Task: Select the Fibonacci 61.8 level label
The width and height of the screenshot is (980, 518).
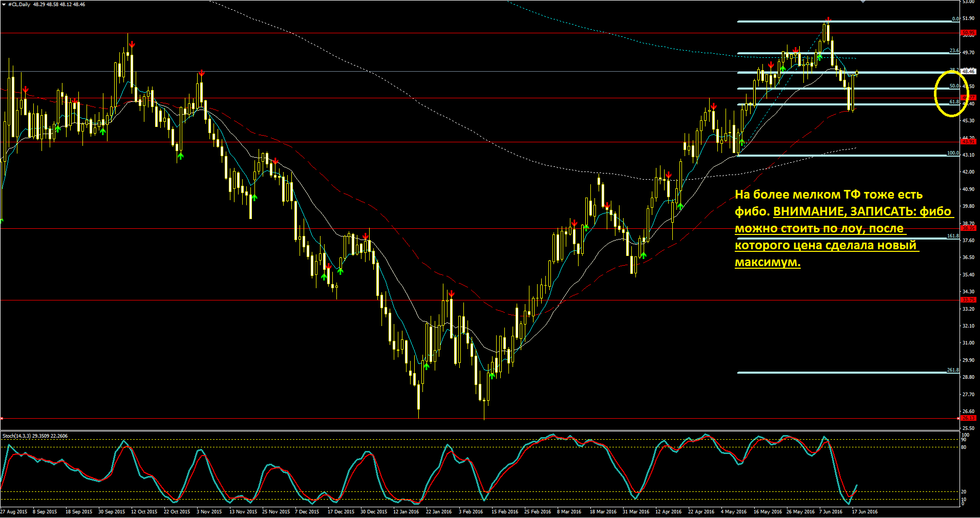Action: [954, 102]
